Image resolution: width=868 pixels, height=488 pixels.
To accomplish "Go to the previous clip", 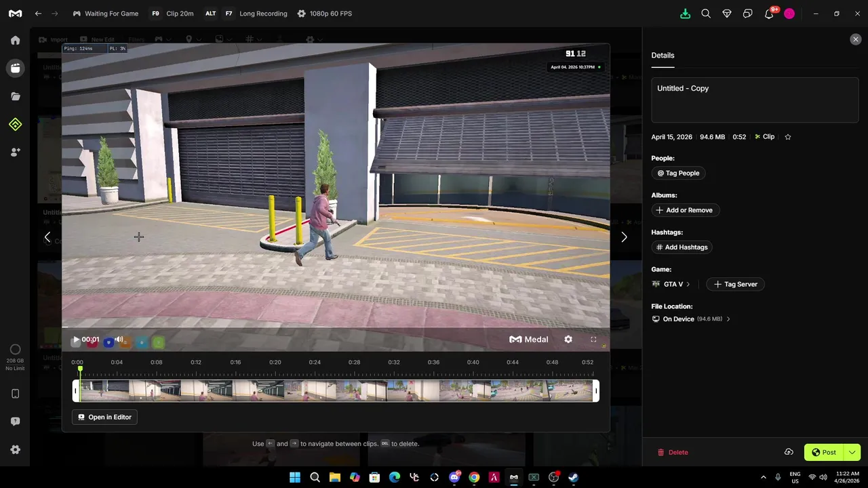I will click(47, 237).
